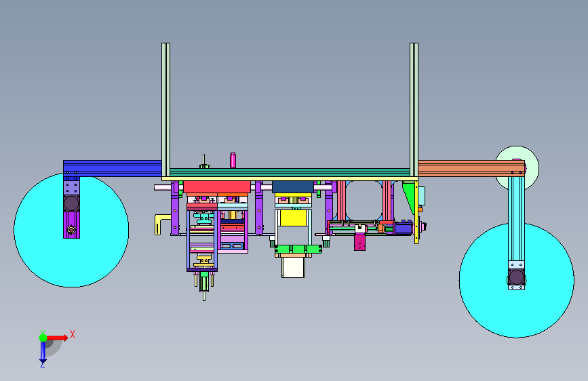Pick the purple bracket on the left disc

71,224
